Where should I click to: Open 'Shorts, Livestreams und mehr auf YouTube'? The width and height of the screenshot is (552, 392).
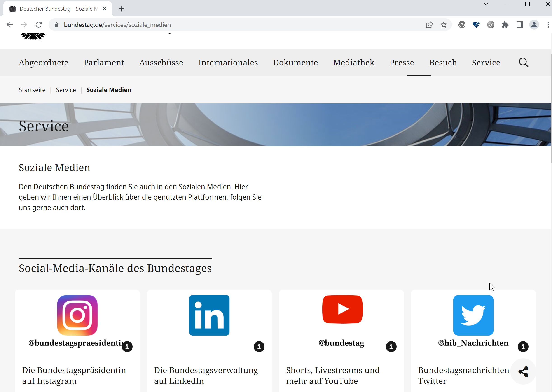click(333, 375)
